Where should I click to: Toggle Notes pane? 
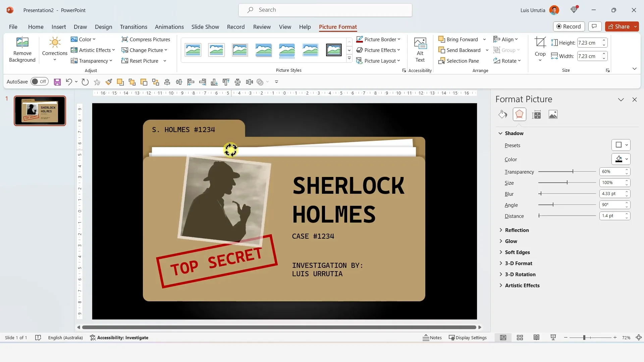[432, 338]
